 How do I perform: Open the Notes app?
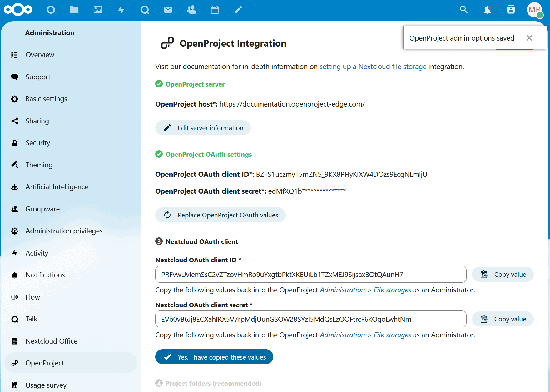coord(238,10)
